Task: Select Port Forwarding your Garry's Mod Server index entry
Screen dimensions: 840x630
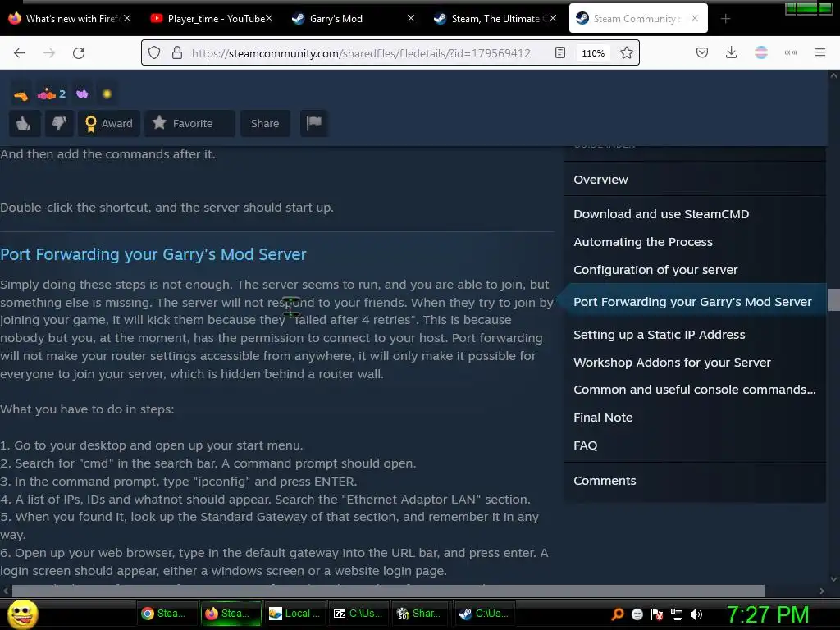Action: (692, 302)
